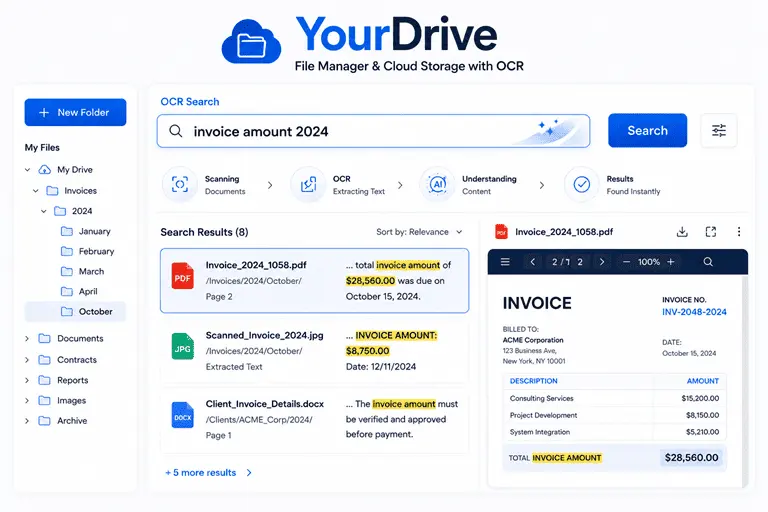Click the YourDrive cloud logo
768x512 pixels.
[251, 42]
